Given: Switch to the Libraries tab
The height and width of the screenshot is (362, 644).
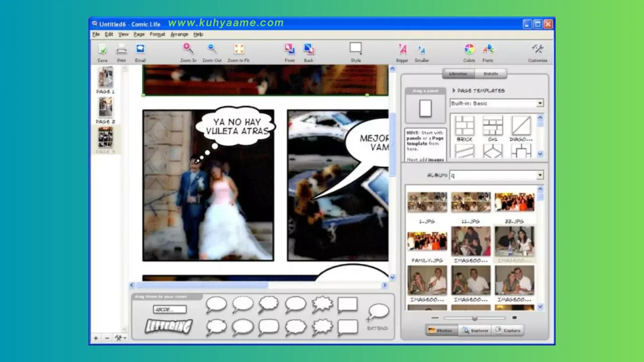Looking at the screenshot, I should pyautogui.click(x=458, y=74).
